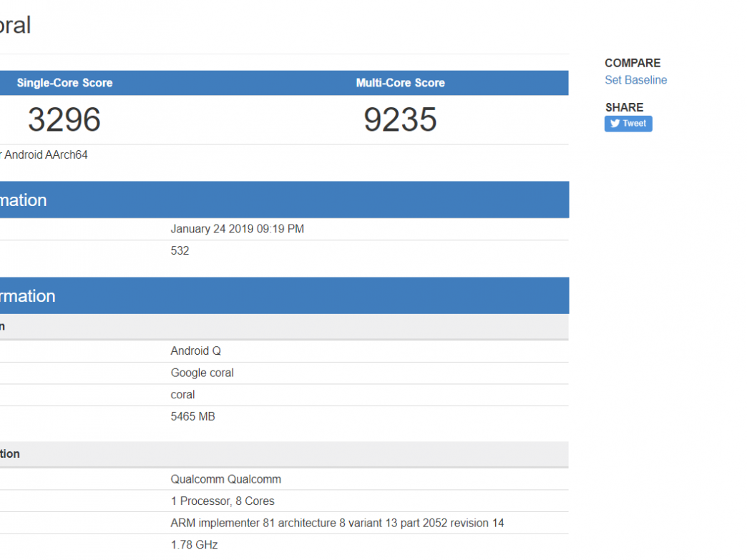
Task: Select the Single-Core Score column header
Action: tap(64, 83)
